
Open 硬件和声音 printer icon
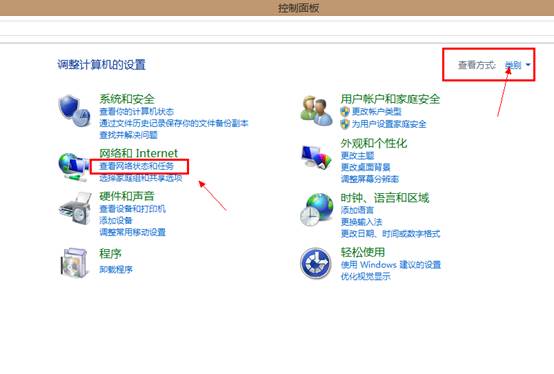[x=75, y=208]
